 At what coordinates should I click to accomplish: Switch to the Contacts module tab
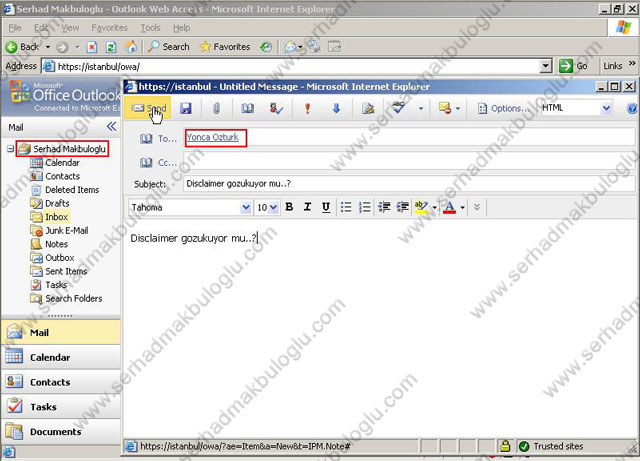coord(61,382)
